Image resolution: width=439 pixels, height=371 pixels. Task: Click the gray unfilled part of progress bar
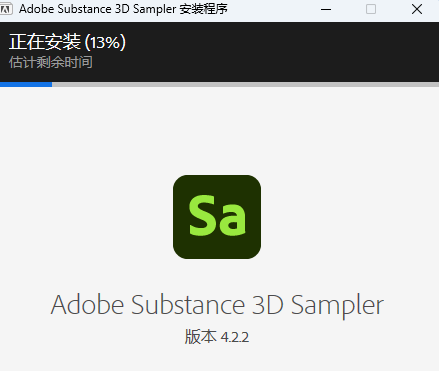click(x=245, y=84)
